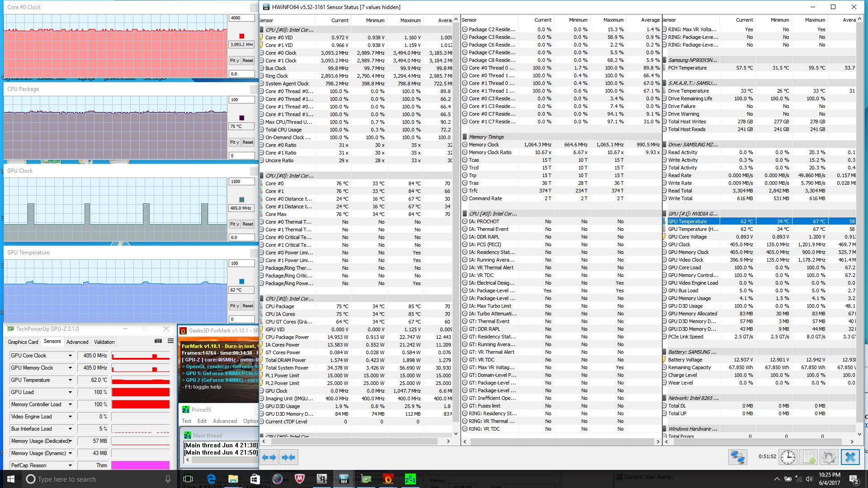Open Action Center notifications icon
Image resolution: width=868 pixels, height=488 pixels.
[x=854, y=479]
